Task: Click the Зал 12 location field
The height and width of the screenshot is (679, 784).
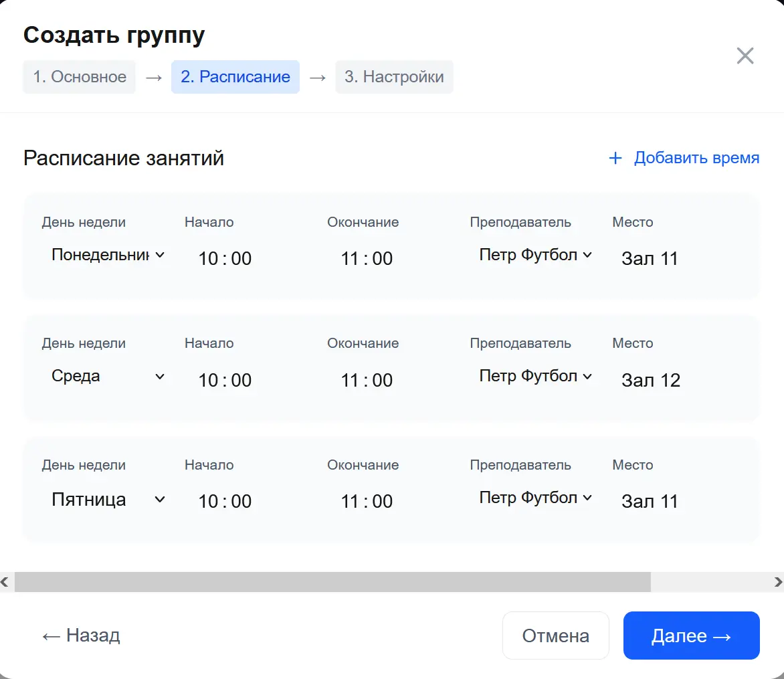Action: (x=651, y=381)
